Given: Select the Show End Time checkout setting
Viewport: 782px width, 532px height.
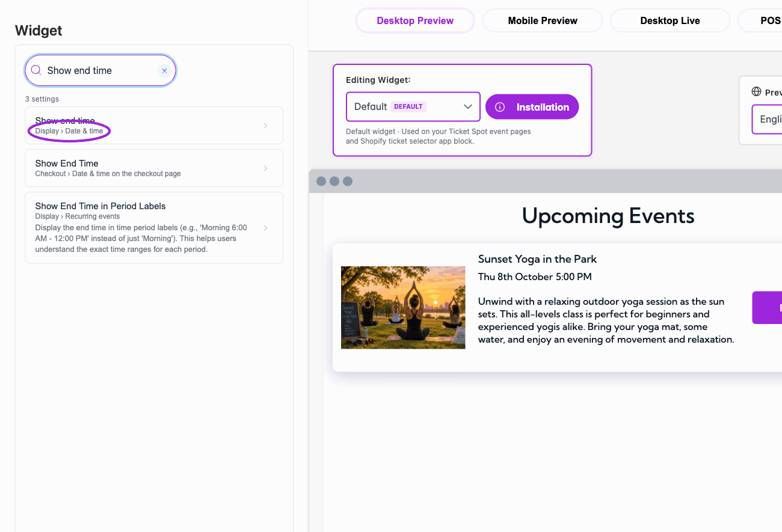Looking at the screenshot, I should (154, 168).
